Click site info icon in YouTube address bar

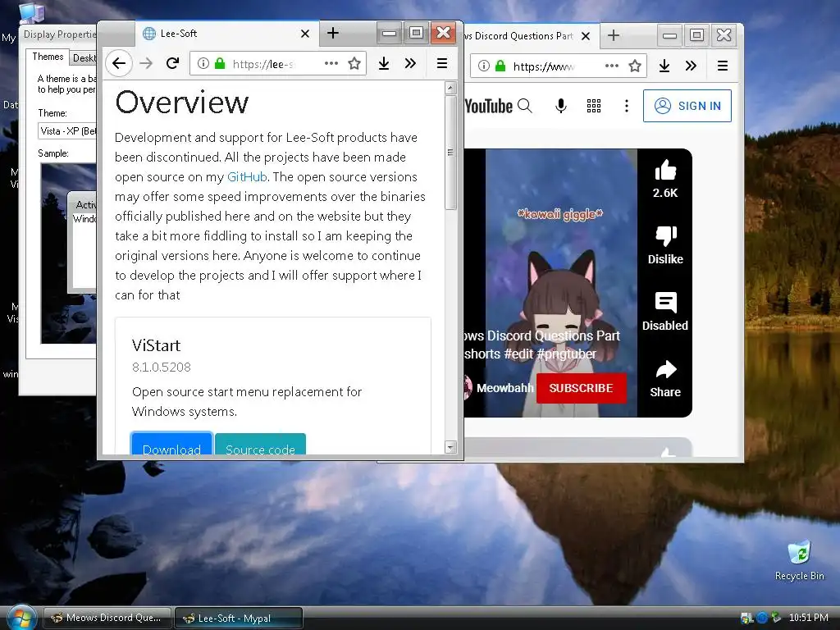click(484, 66)
